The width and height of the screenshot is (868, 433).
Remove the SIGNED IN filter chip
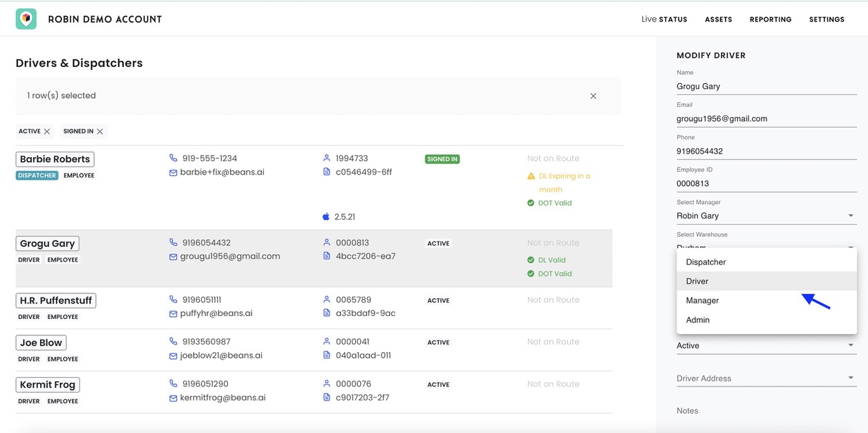(100, 131)
